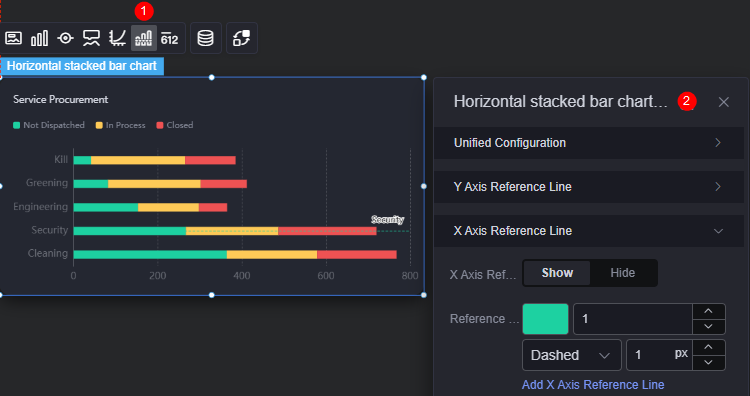
Task: Expand the Unified Configuration section
Action: (x=588, y=143)
